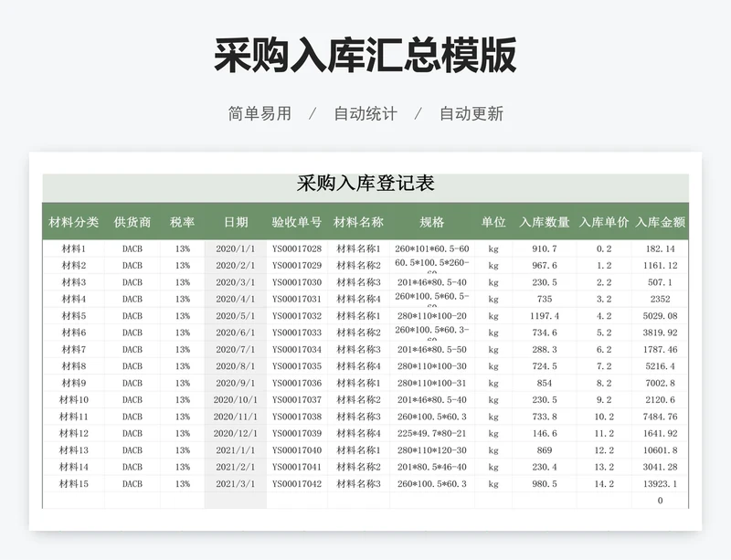The image size is (731, 560).
Task: Click the 供货商 column header
Action: pyautogui.click(x=132, y=222)
